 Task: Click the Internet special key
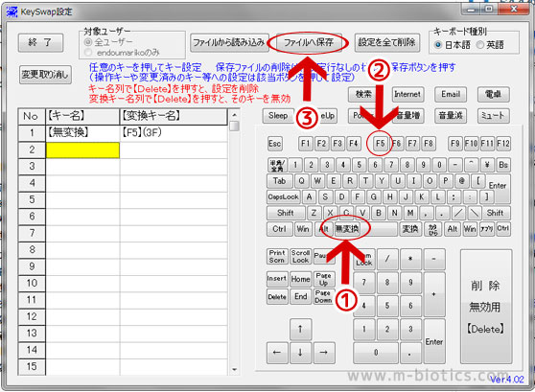pyautogui.click(x=407, y=95)
